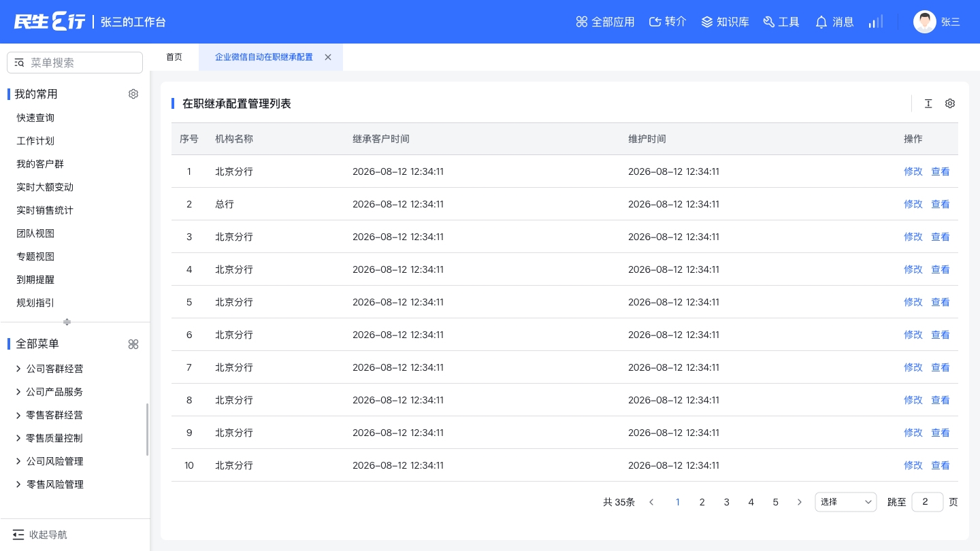Open the 全部应用 apps icon
Viewport: 980px width, 551px height.
point(582,22)
